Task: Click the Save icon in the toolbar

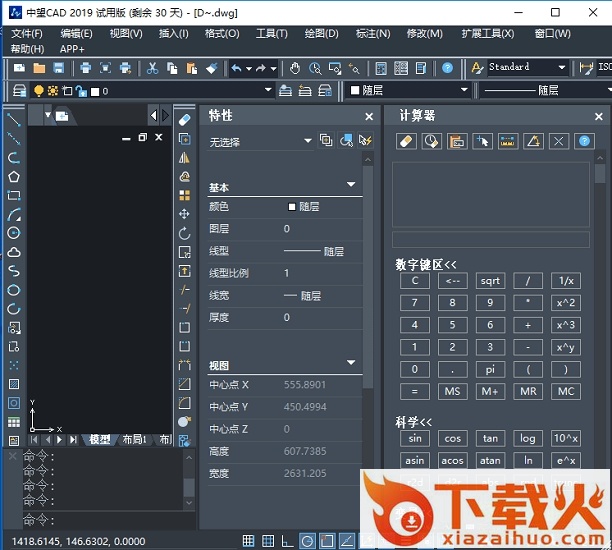Action: tap(59, 68)
